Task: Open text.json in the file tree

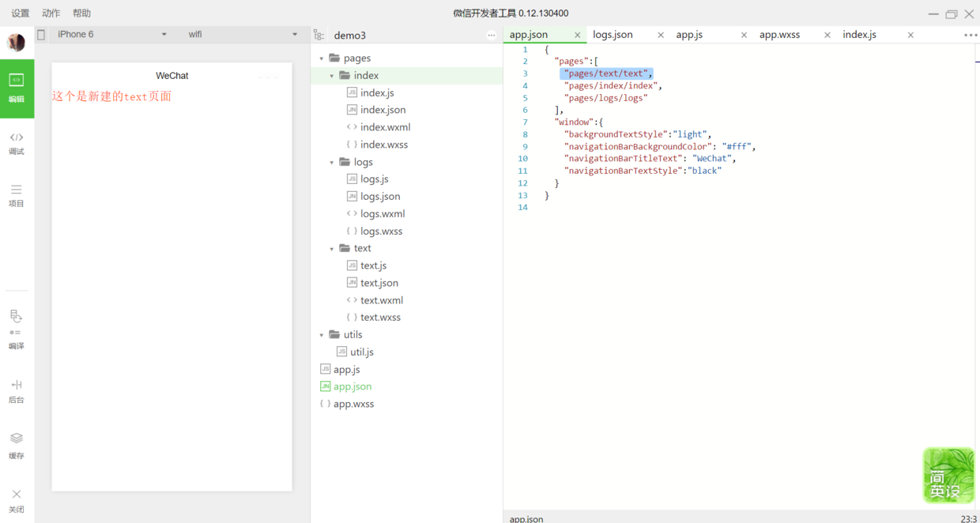Action: tap(379, 283)
